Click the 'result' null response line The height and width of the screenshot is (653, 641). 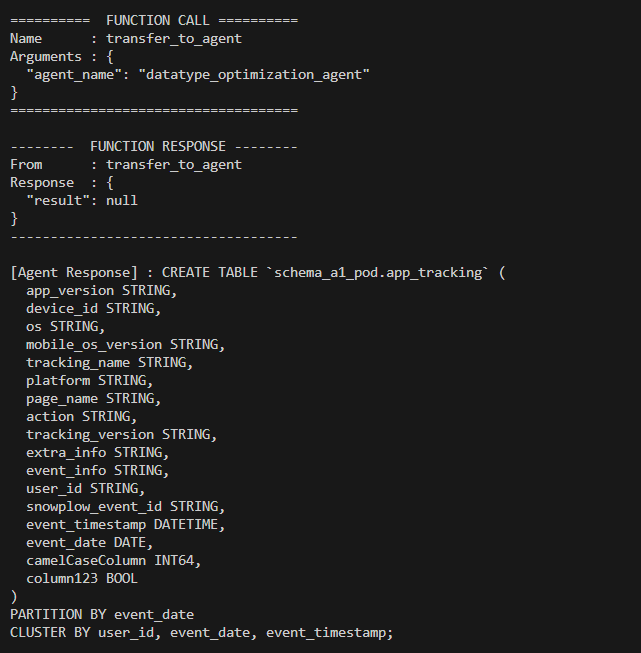[82, 200]
